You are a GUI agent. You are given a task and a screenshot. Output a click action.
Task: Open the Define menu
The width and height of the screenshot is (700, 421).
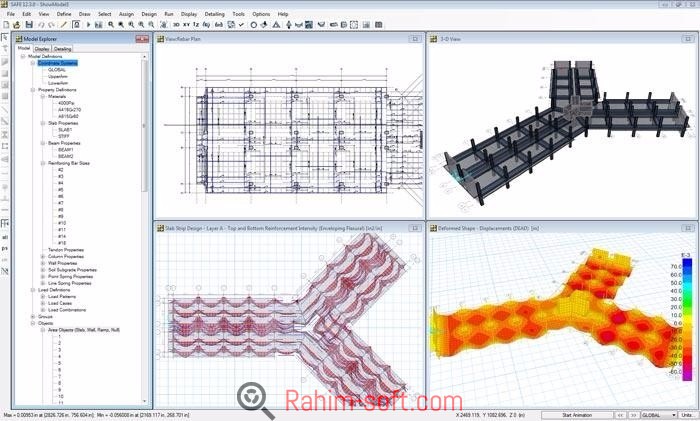(64, 14)
